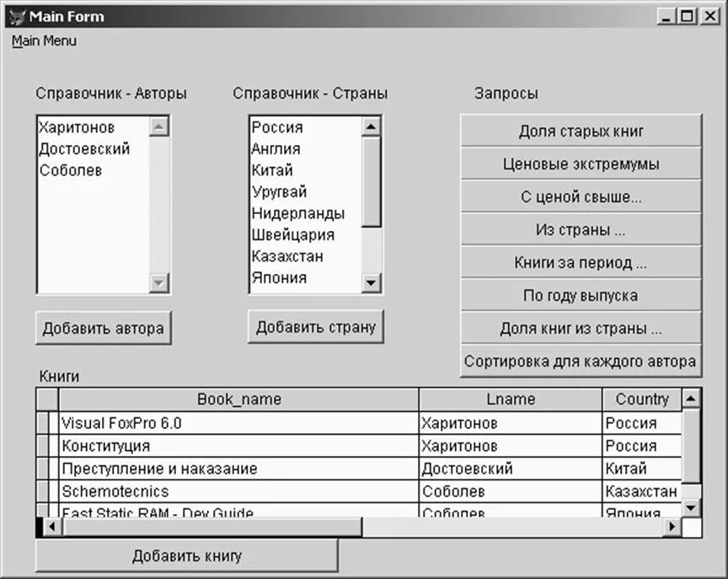Click books grid scroll right arrow
The width and height of the screenshot is (728, 579).
672,527
